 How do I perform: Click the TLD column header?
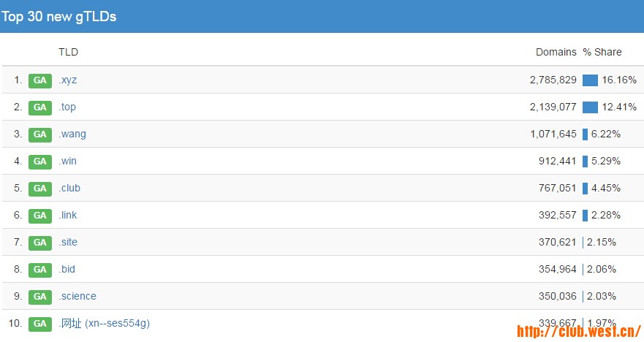[x=68, y=52]
